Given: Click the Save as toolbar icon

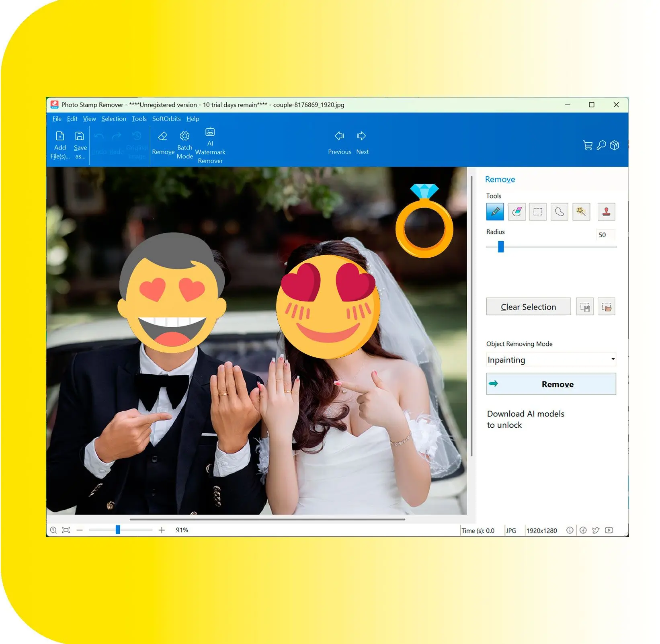Looking at the screenshot, I should pos(80,145).
